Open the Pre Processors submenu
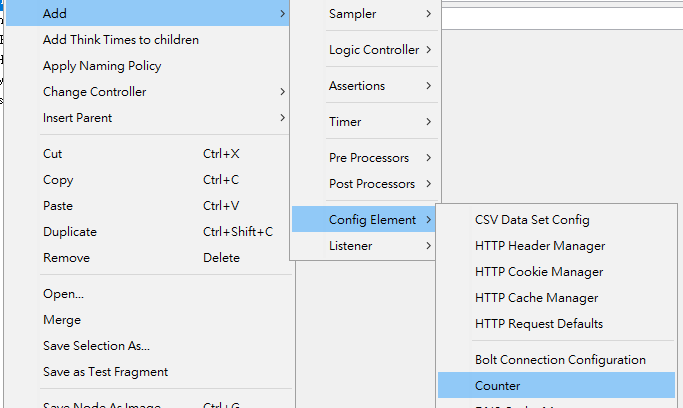683x408 pixels. 368,158
